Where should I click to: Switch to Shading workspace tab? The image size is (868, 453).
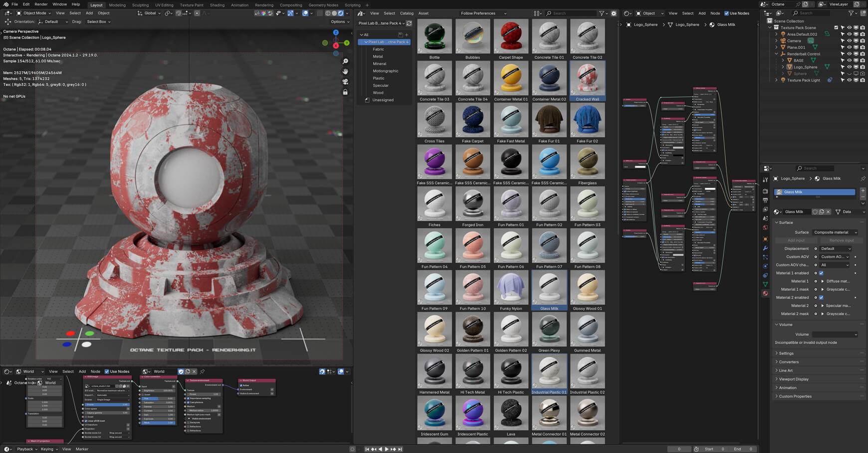point(217,5)
